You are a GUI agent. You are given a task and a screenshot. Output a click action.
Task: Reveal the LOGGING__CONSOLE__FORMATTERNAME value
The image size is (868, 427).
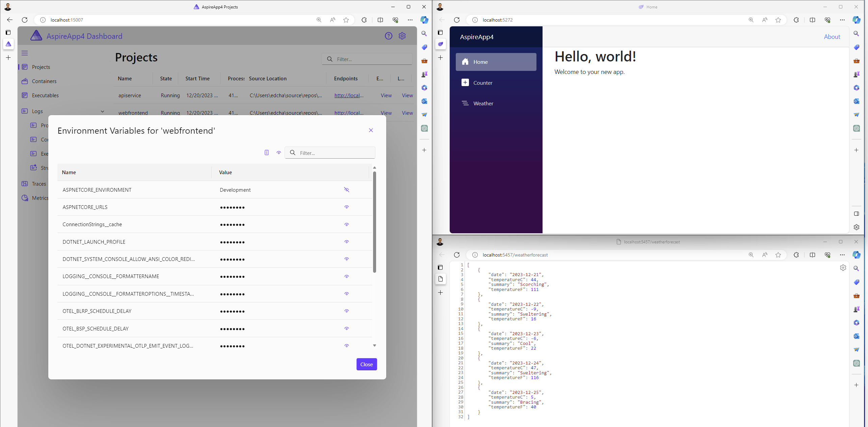[x=346, y=276]
